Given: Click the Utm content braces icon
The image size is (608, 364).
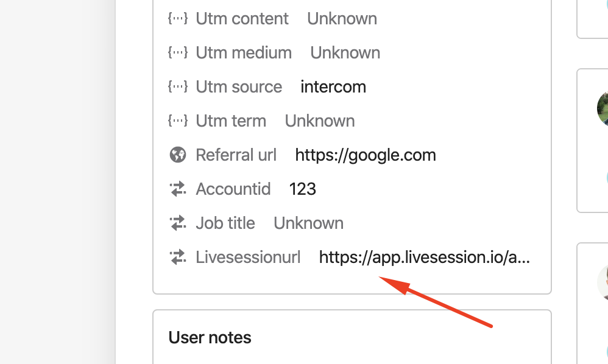Looking at the screenshot, I should [x=178, y=18].
